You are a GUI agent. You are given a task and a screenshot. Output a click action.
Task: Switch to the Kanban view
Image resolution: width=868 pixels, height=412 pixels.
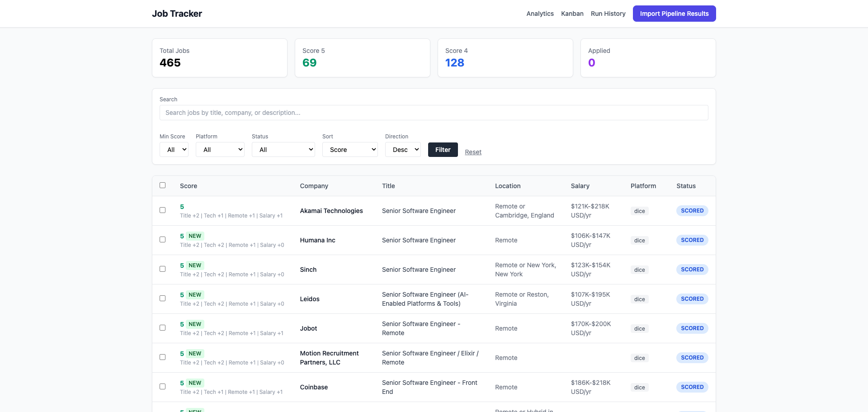pyautogui.click(x=572, y=14)
